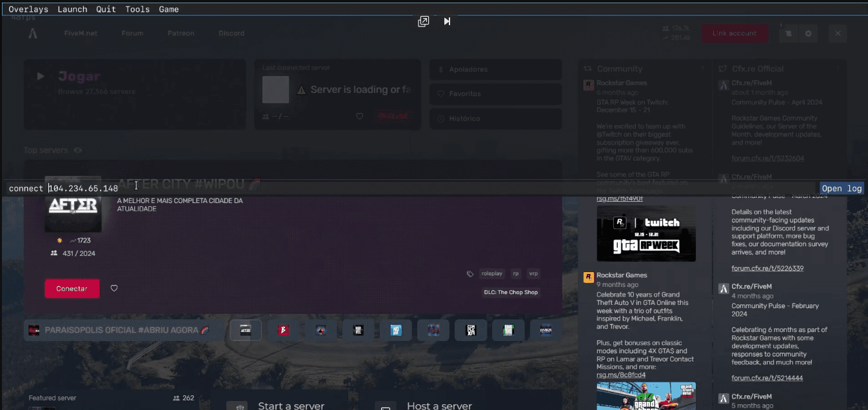Click Cfx.re/FiveM avatar on 1 month post
This screenshot has height=410, width=868.
point(724,85)
